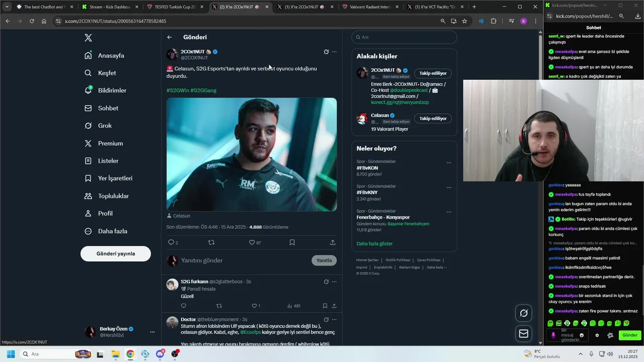Screen dimensions: 644x362
Task: Open Profil page from sidebar
Action: point(99,214)
